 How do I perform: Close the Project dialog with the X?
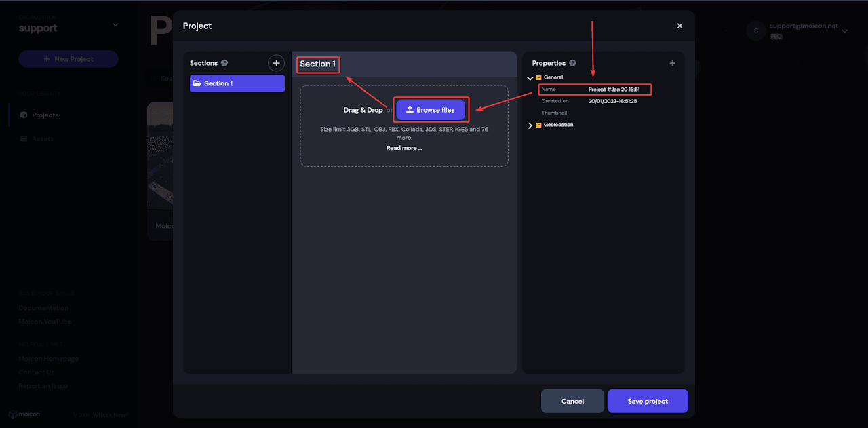(x=679, y=26)
